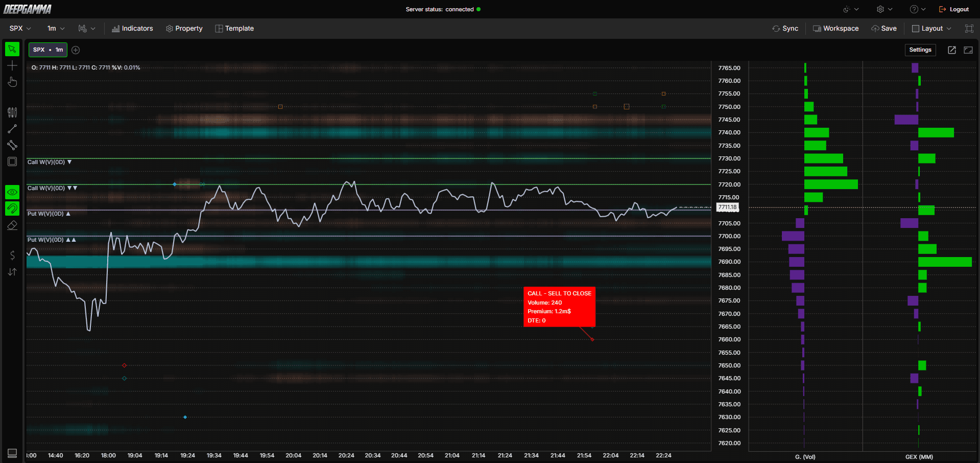Select the crosshair tool
Image resolution: width=980 pixels, height=463 pixels.
(12, 65)
